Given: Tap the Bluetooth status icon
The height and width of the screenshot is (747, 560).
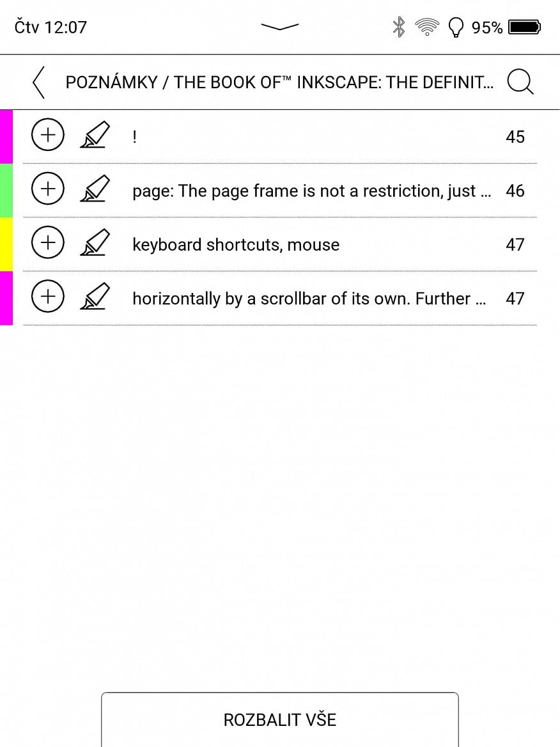Looking at the screenshot, I should pyautogui.click(x=399, y=27).
